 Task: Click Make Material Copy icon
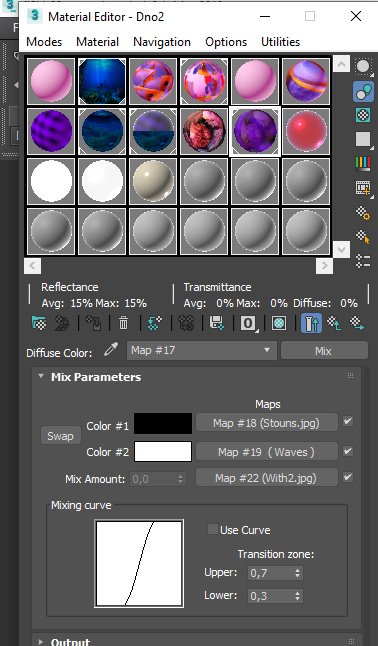[x=155, y=323]
